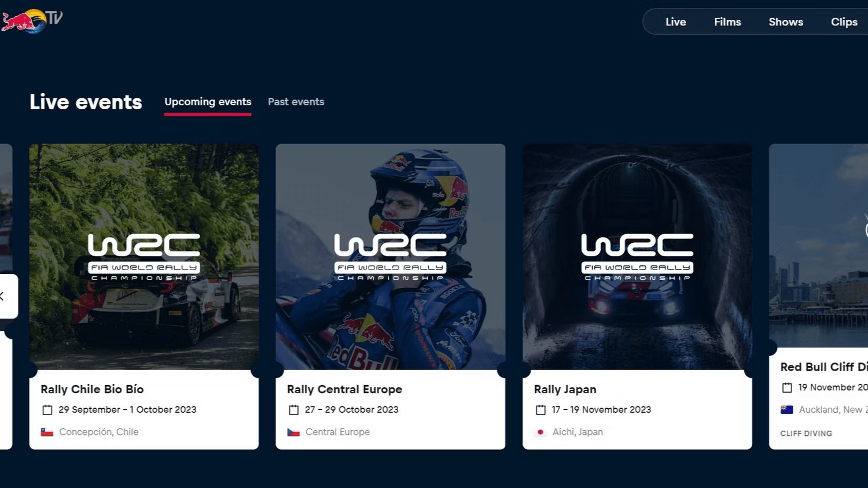Click the location Concepción, Chile
Viewport: 868px width, 488px height.
(99, 432)
